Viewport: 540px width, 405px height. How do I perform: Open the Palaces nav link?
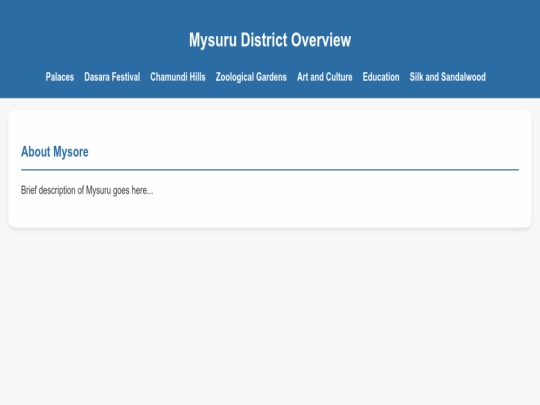(x=60, y=77)
